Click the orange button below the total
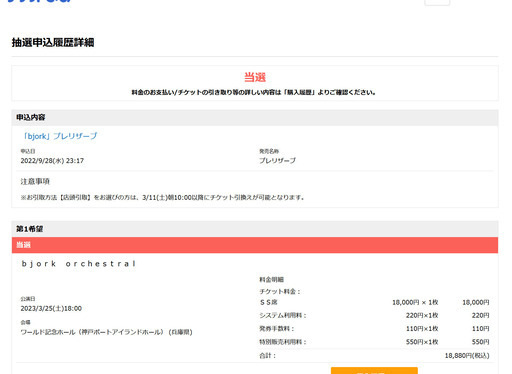The image size is (512, 374). (x=374, y=371)
